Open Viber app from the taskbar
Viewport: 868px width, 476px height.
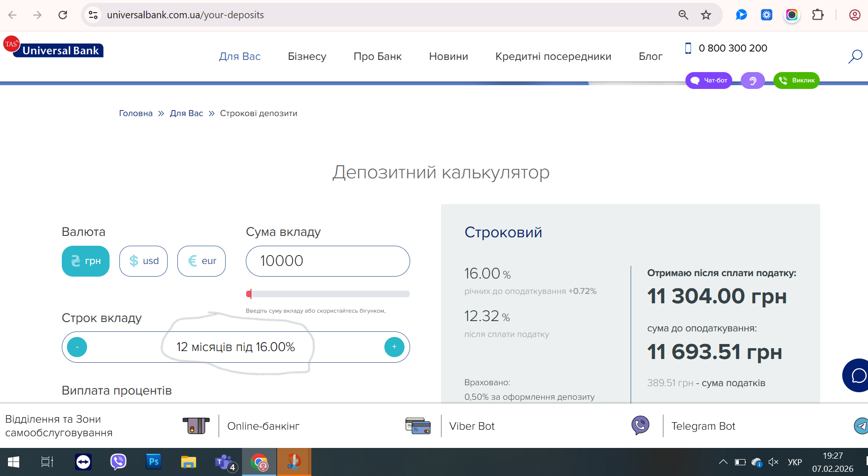tap(118, 462)
